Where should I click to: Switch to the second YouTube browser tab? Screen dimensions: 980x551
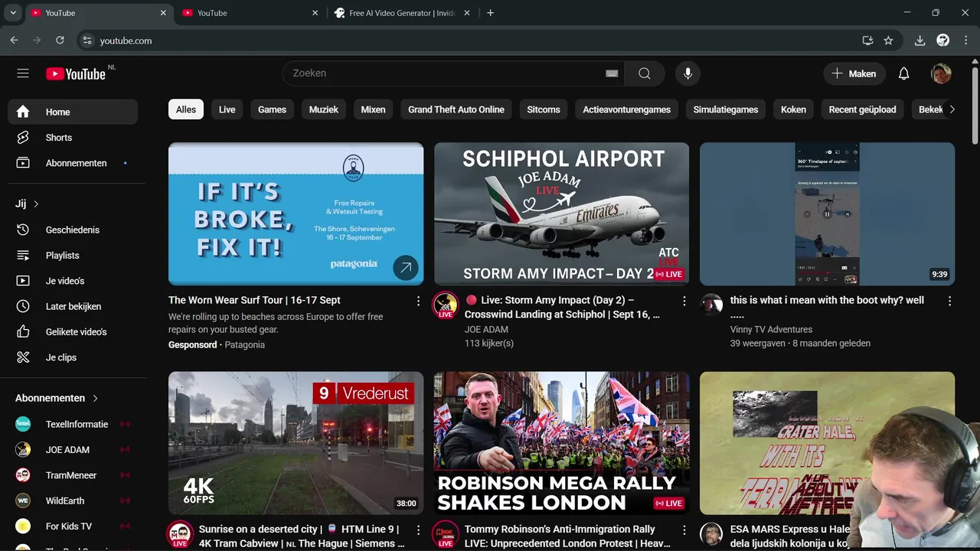pos(250,13)
